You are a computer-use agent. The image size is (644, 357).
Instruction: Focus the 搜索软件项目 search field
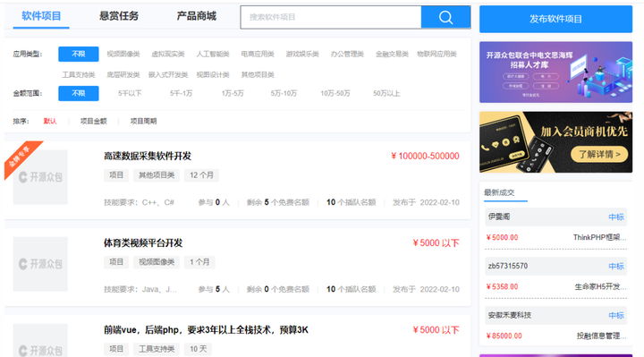pos(331,17)
